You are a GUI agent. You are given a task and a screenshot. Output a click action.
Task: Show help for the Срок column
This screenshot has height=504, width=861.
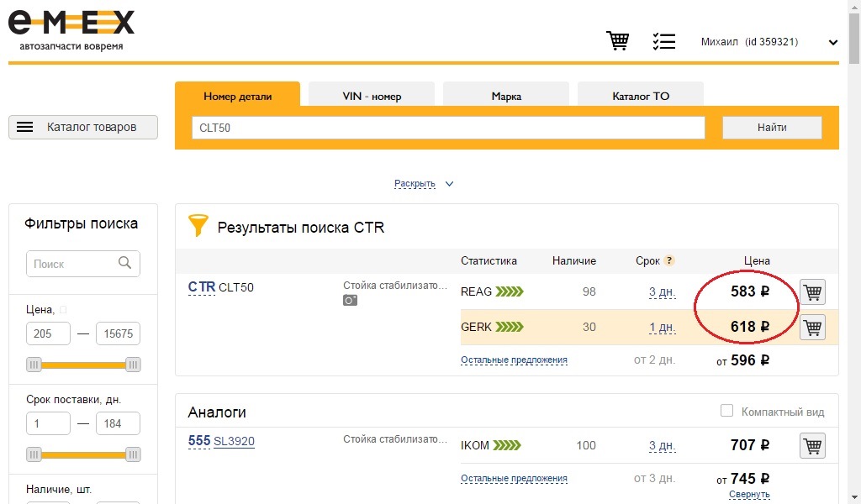668,260
